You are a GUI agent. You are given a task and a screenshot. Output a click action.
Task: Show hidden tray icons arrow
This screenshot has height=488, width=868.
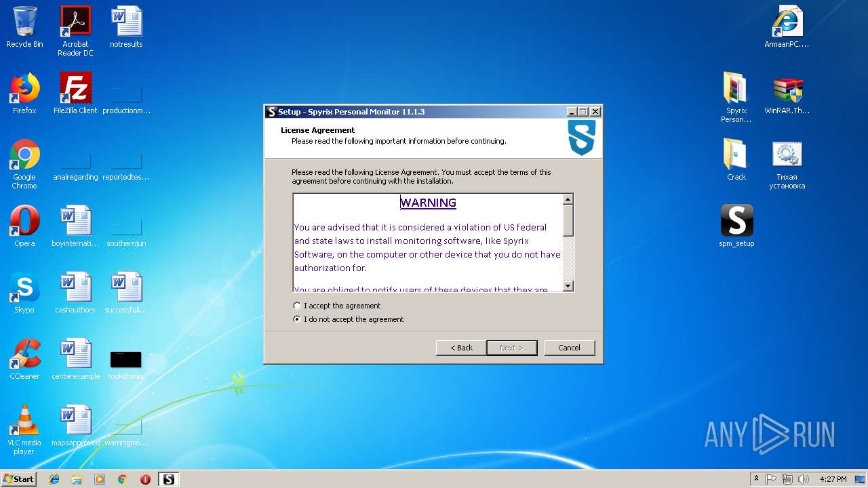click(756, 479)
